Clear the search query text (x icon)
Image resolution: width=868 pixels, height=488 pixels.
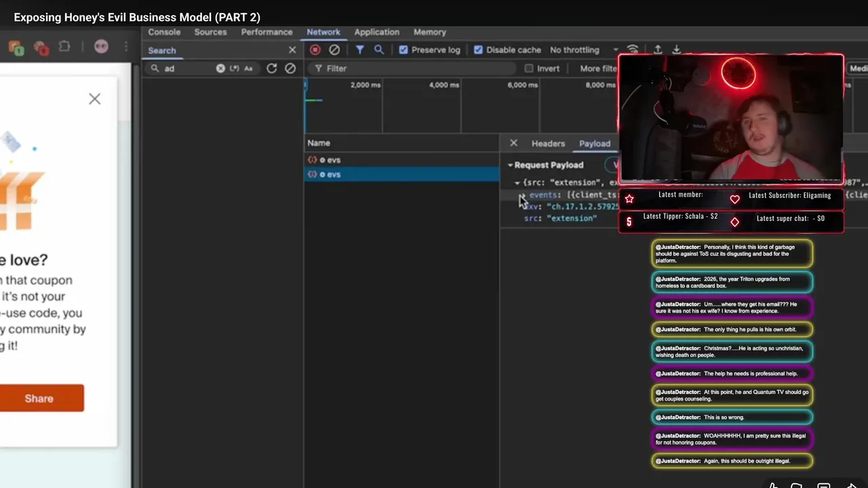point(220,68)
